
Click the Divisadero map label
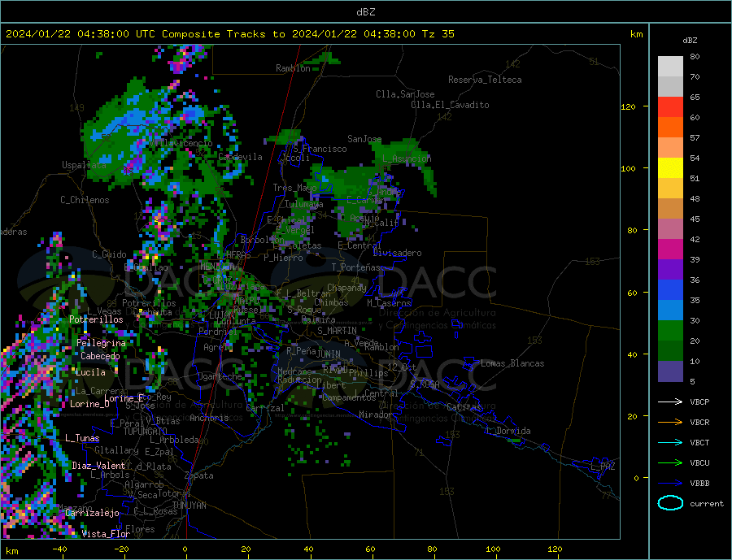(x=397, y=253)
